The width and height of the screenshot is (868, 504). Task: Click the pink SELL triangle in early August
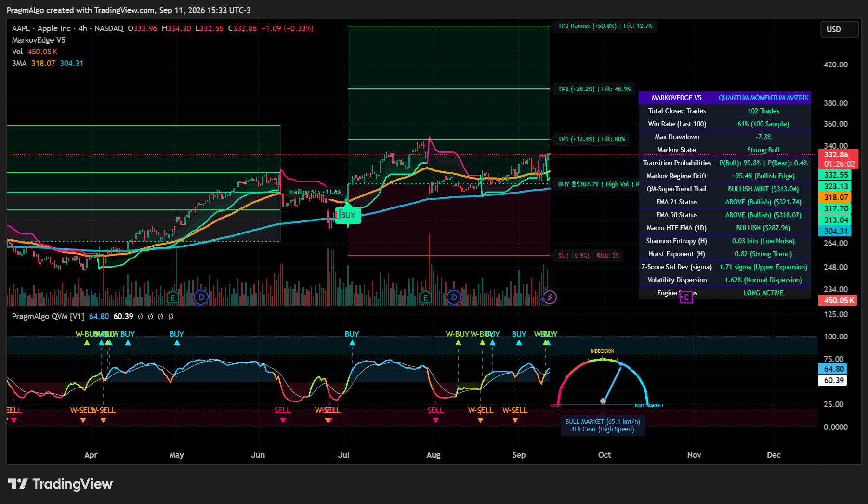coord(435,420)
